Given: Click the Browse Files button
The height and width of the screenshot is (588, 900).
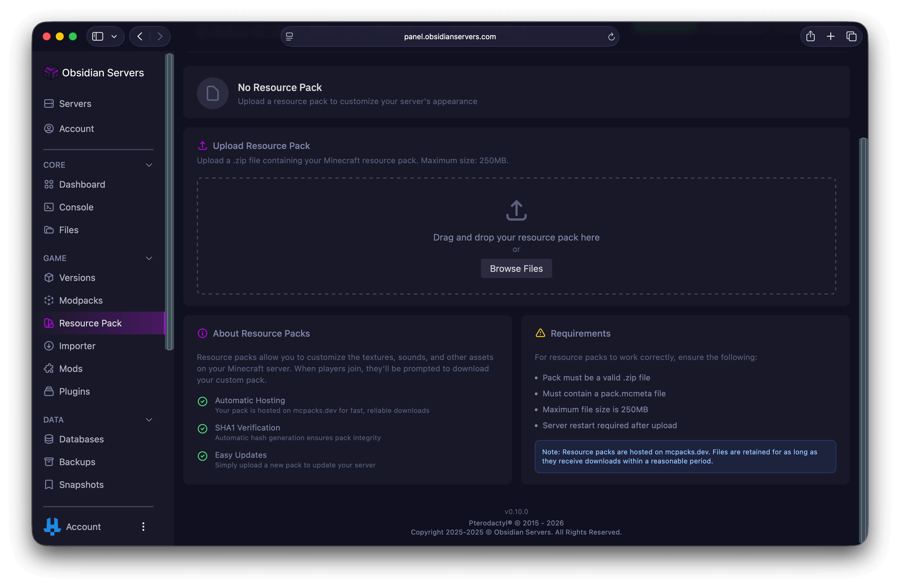Looking at the screenshot, I should [516, 268].
